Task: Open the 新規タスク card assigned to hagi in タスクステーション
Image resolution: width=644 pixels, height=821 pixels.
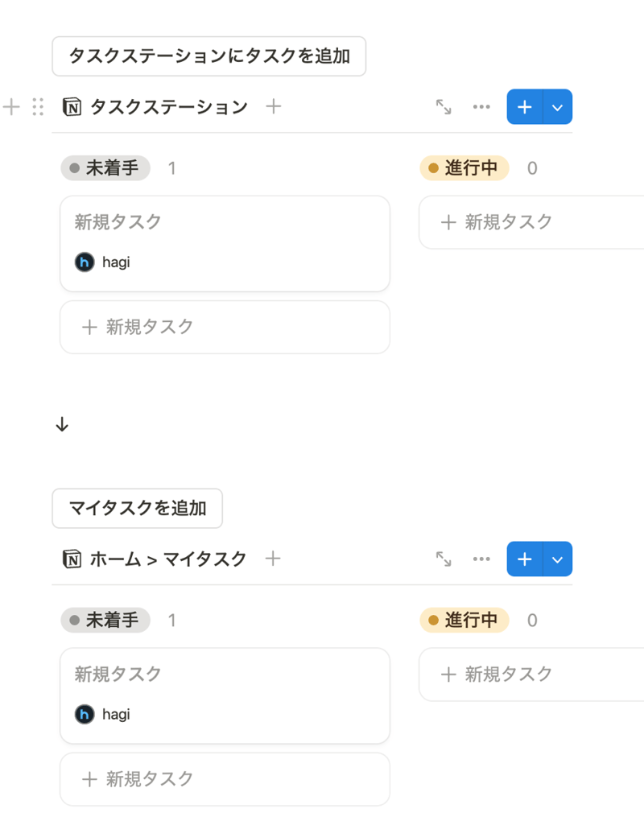Action: 225,243
